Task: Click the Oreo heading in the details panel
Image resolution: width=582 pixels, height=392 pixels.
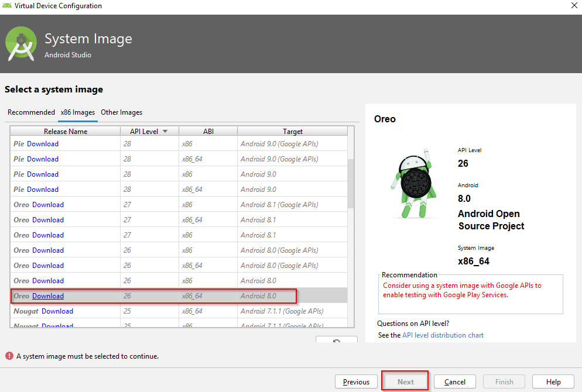Action: pyautogui.click(x=385, y=119)
